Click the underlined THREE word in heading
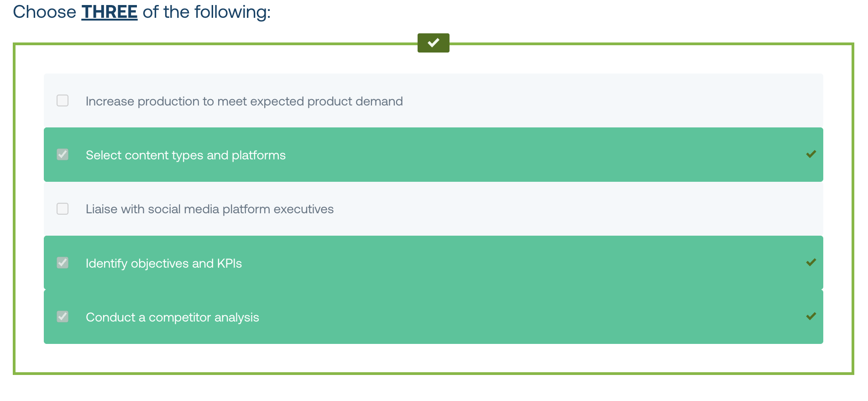 click(110, 12)
